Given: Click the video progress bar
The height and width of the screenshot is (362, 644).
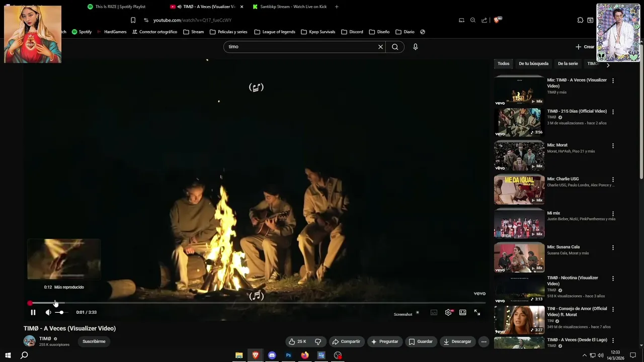Looking at the screenshot, I should 257,303.
